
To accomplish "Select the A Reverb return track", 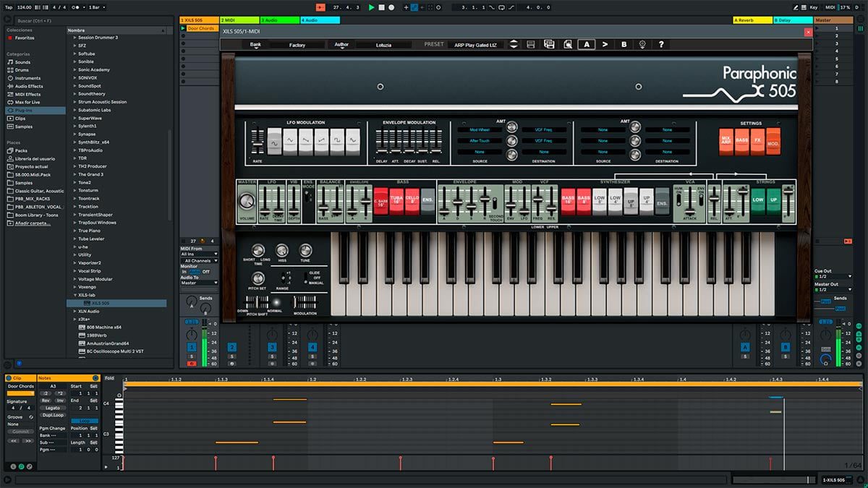I will pos(753,20).
